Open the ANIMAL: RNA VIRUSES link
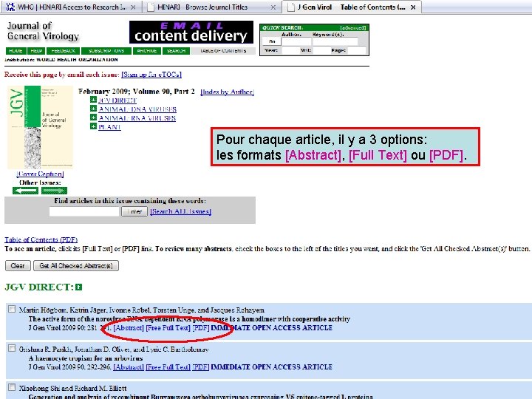 click(x=137, y=118)
